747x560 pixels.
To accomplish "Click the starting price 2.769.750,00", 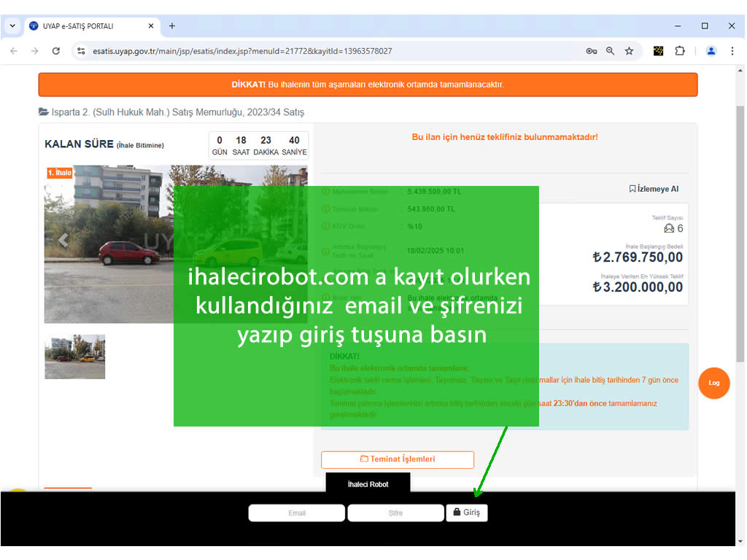I will tap(638, 257).
